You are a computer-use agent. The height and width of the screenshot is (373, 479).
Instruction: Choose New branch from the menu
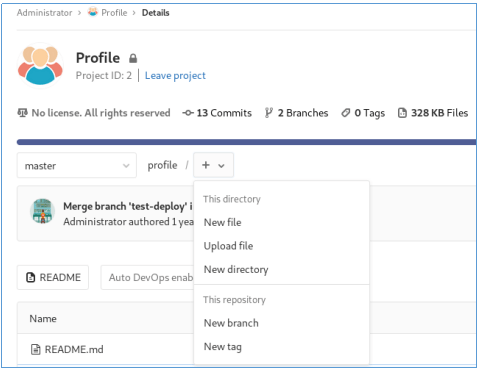(231, 323)
